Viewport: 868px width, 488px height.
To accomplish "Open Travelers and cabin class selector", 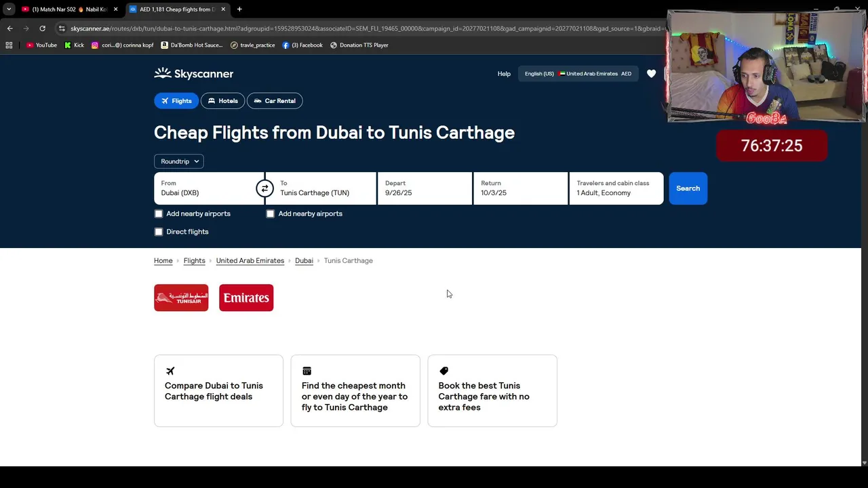I will point(616,188).
